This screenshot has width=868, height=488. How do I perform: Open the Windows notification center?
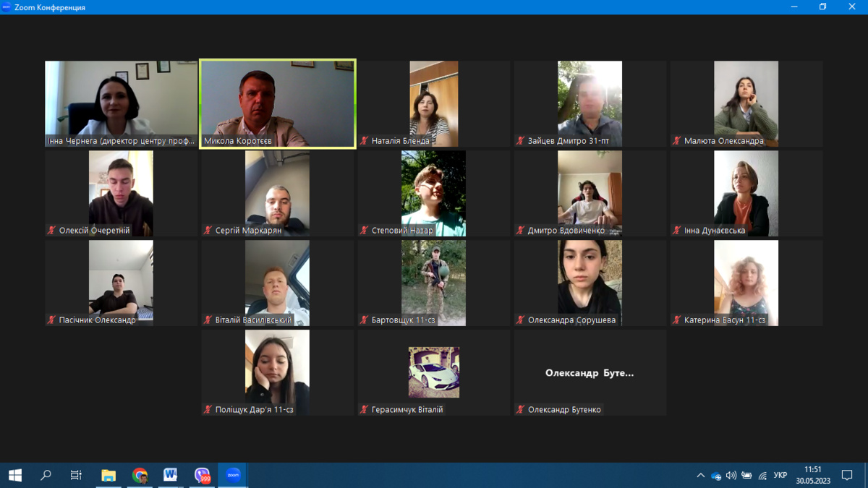pyautogui.click(x=847, y=475)
